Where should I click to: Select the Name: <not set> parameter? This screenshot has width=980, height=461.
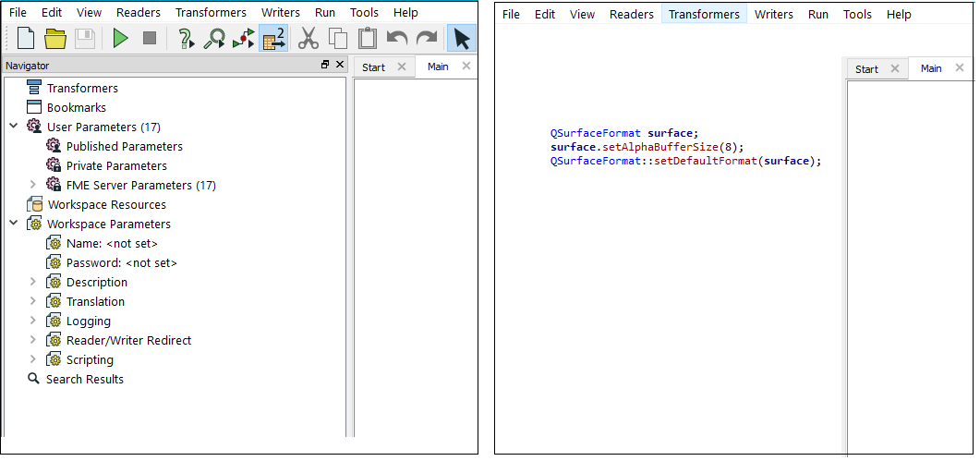tap(112, 243)
